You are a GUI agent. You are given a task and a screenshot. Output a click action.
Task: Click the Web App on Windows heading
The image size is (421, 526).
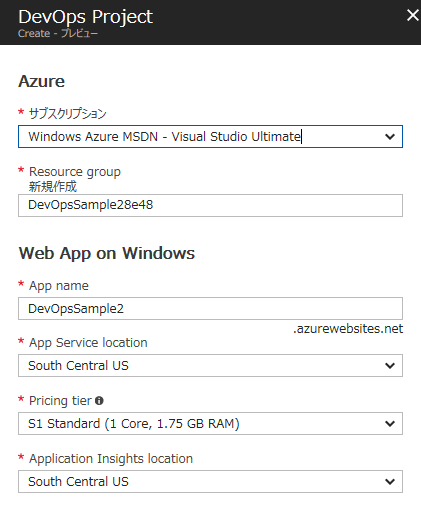[107, 253]
